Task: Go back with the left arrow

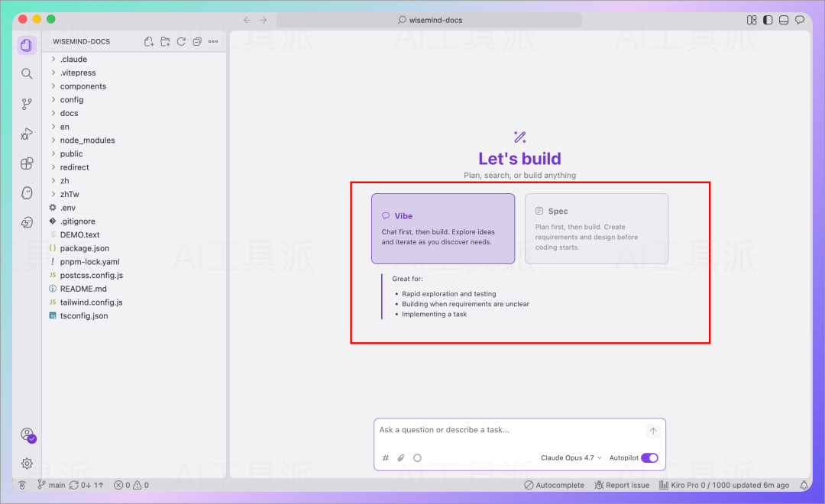Action: (x=247, y=20)
